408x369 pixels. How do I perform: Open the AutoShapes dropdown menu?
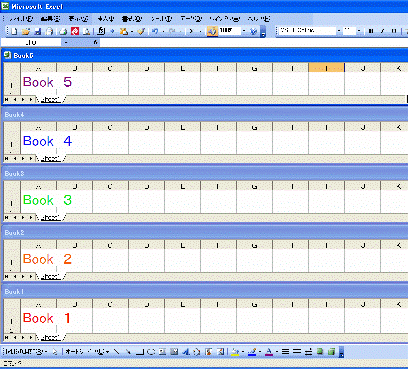point(87,351)
